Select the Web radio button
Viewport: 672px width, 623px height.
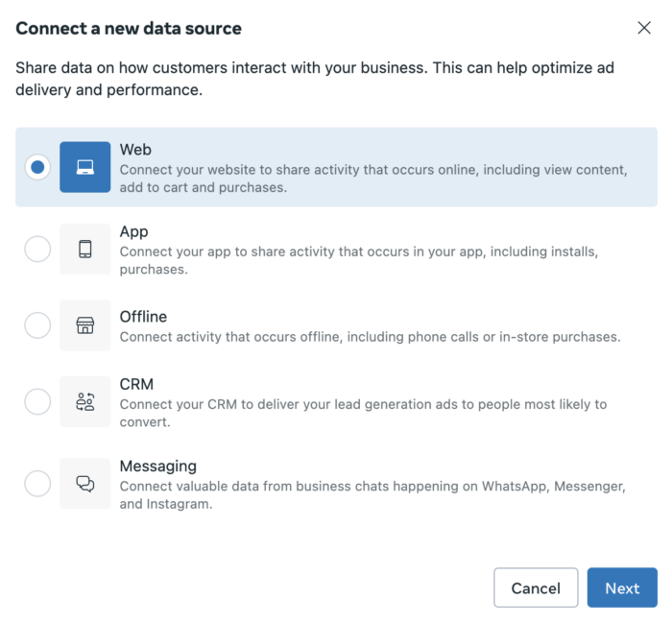tap(37, 167)
